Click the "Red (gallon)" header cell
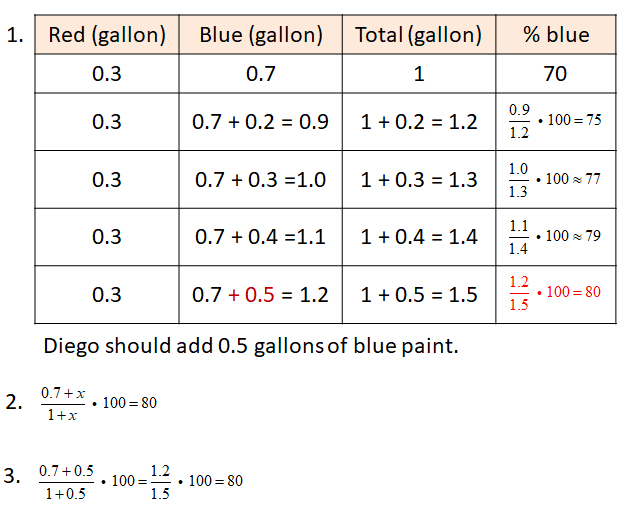The height and width of the screenshot is (513, 628). click(107, 36)
